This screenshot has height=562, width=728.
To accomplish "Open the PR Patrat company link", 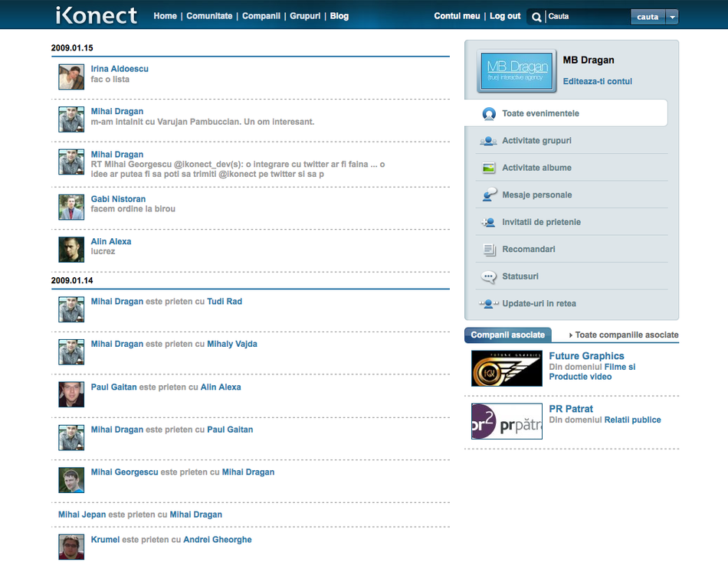I will pos(571,409).
